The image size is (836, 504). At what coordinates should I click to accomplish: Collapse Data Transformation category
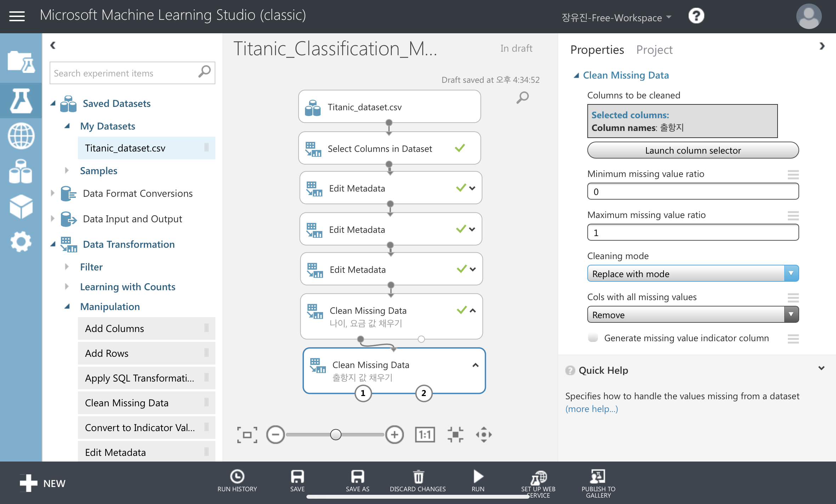tap(53, 244)
